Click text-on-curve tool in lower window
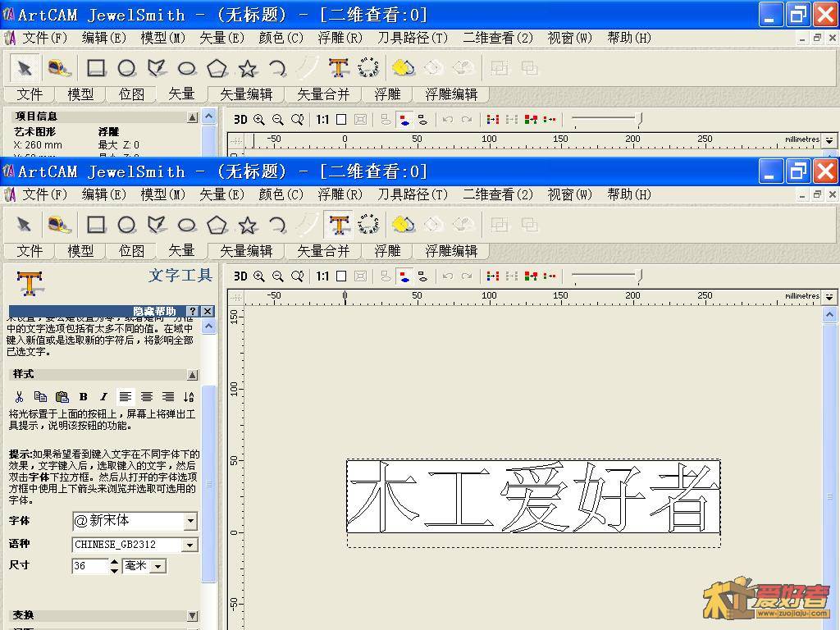 pyautogui.click(x=368, y=225)
